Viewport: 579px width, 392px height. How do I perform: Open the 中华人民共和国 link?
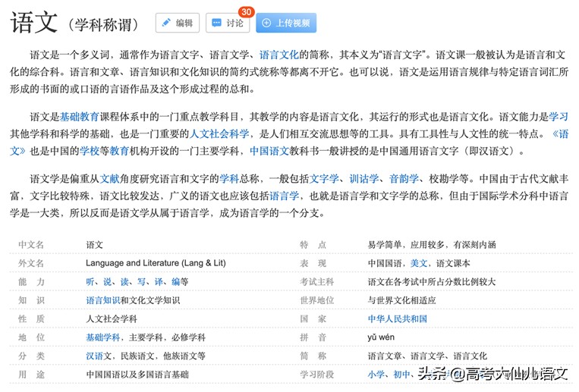click(x=398, y=319)
